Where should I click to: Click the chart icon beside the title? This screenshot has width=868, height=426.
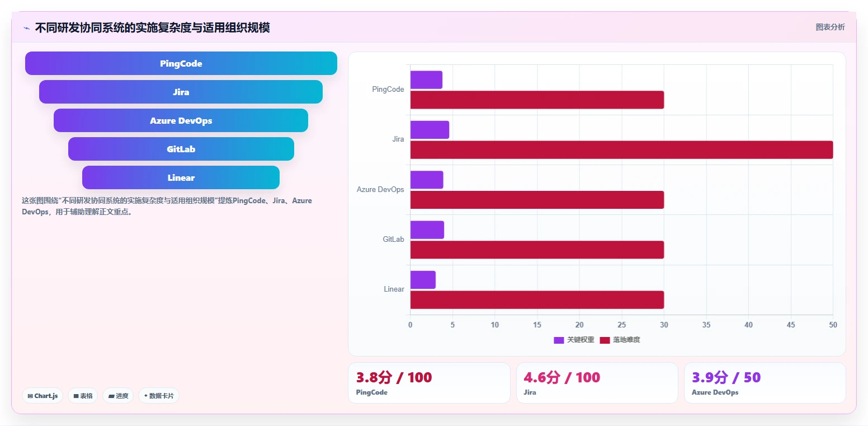[x=26, y=27]
